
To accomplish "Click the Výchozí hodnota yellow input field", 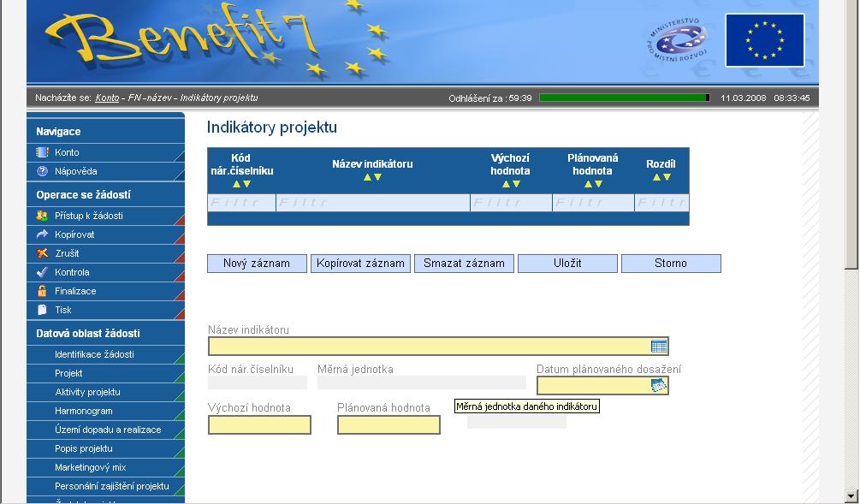I will (259, 425).
